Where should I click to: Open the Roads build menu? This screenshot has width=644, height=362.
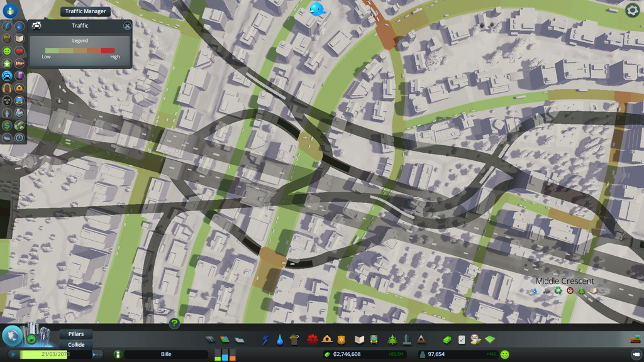point(210,339)
